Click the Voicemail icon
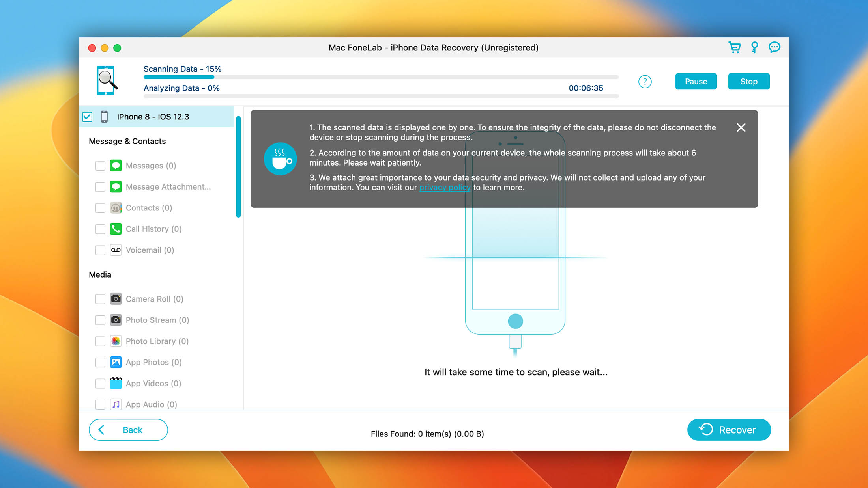Viewport: 868px width, 488px height. (116, 250)
